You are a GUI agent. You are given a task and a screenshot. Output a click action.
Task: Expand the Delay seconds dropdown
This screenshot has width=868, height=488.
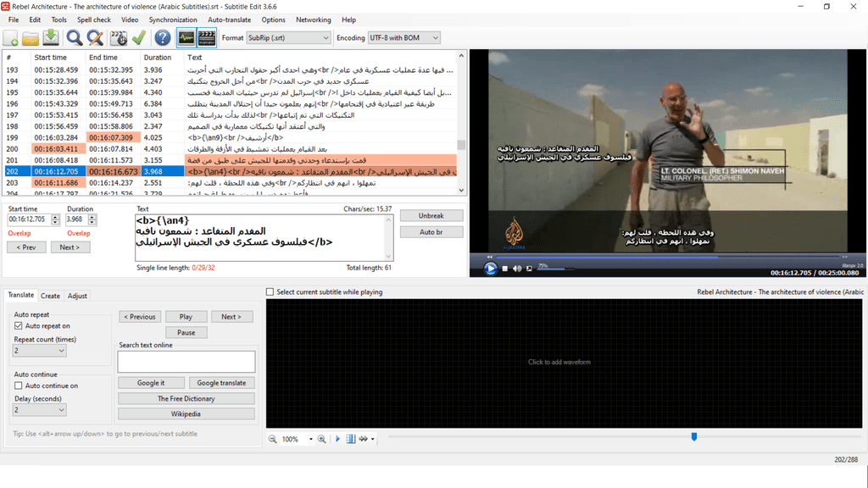tap(39, 410)
